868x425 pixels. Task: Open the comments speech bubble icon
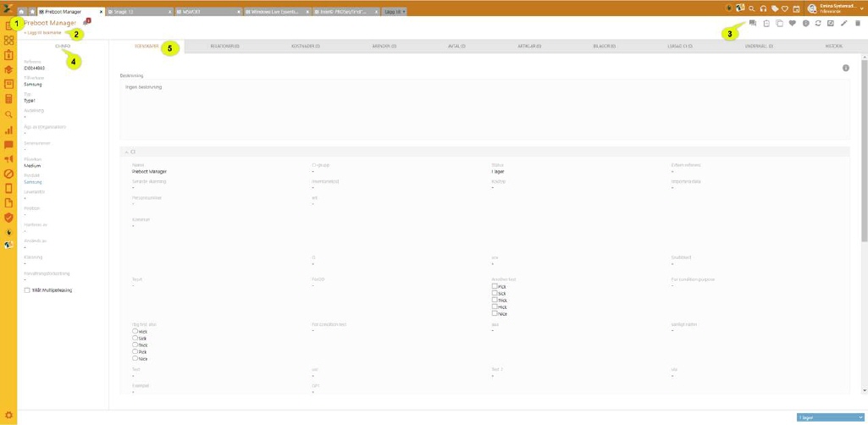coord(752,23)
